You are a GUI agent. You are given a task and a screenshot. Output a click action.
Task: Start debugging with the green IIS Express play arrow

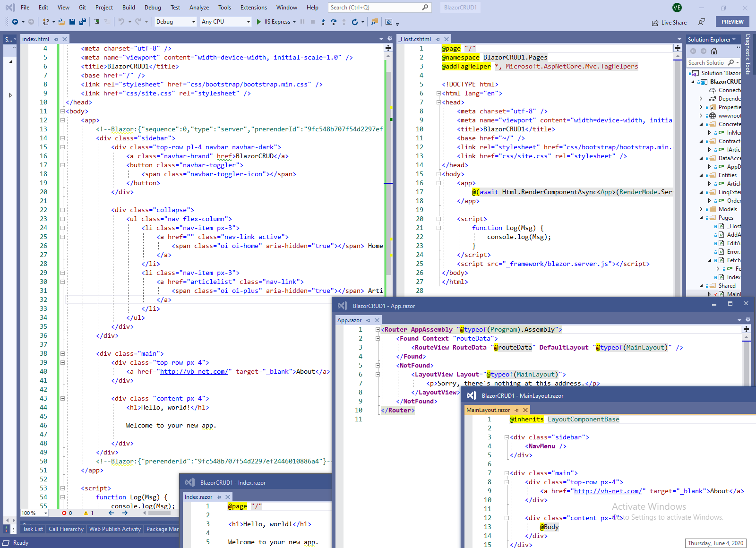point(258,22)
